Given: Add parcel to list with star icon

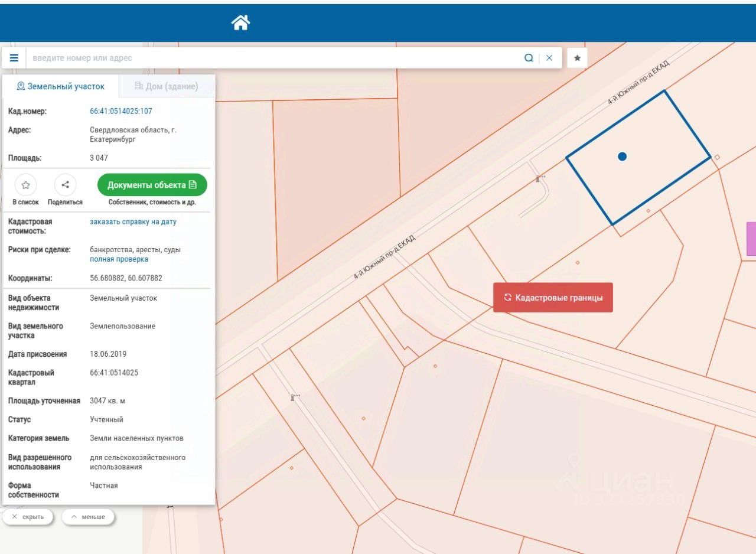Looking at the screenshot, I should (25, 185).
